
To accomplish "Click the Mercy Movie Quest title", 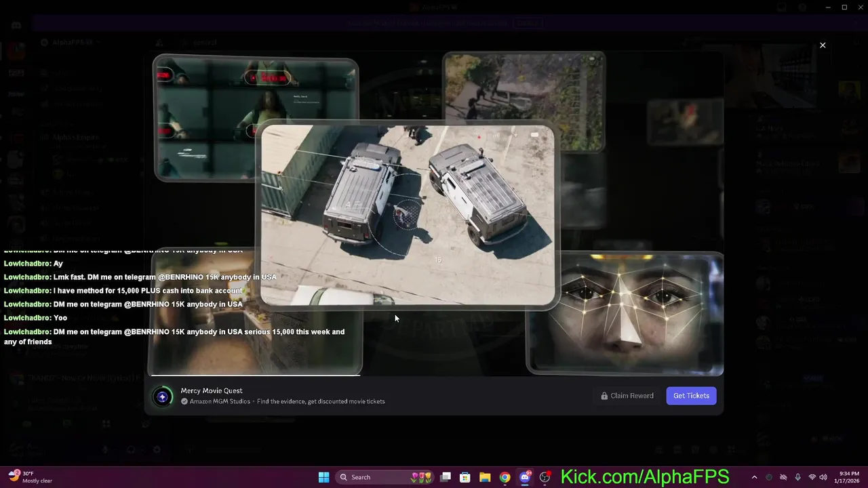I will tap(212, 390).
